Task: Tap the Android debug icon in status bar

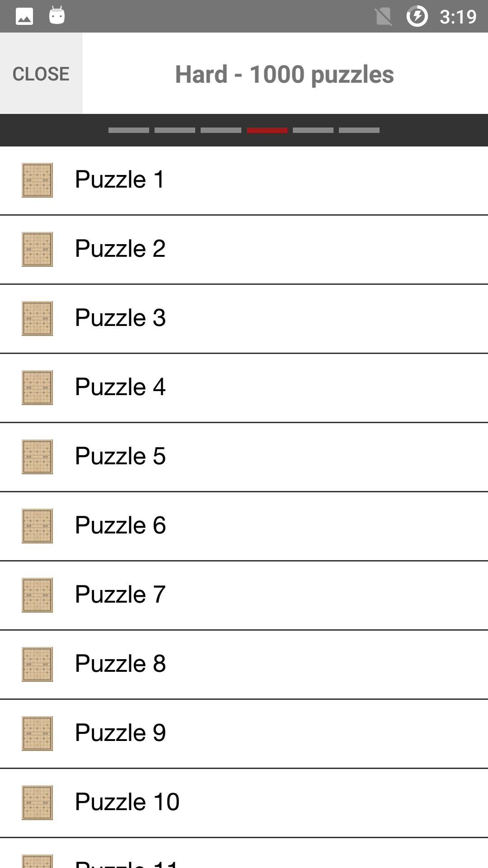Action: click(57, 16)
